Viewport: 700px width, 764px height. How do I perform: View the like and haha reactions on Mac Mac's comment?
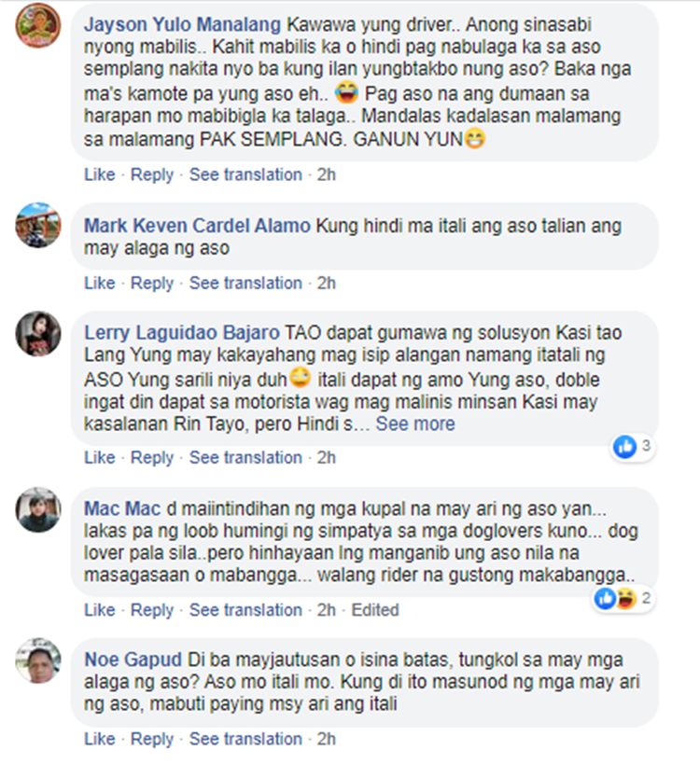click(624, 598)
